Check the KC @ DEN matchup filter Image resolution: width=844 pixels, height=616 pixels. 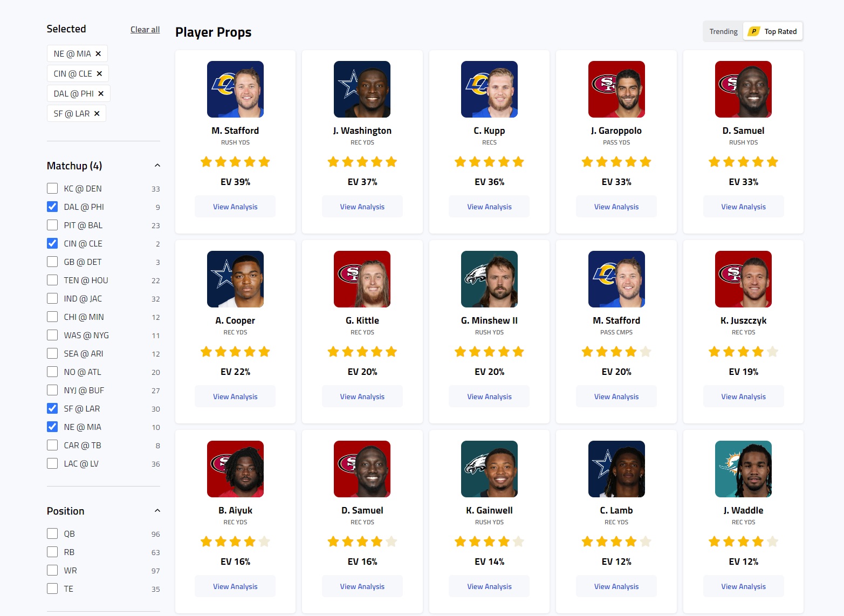click(52, 188)
